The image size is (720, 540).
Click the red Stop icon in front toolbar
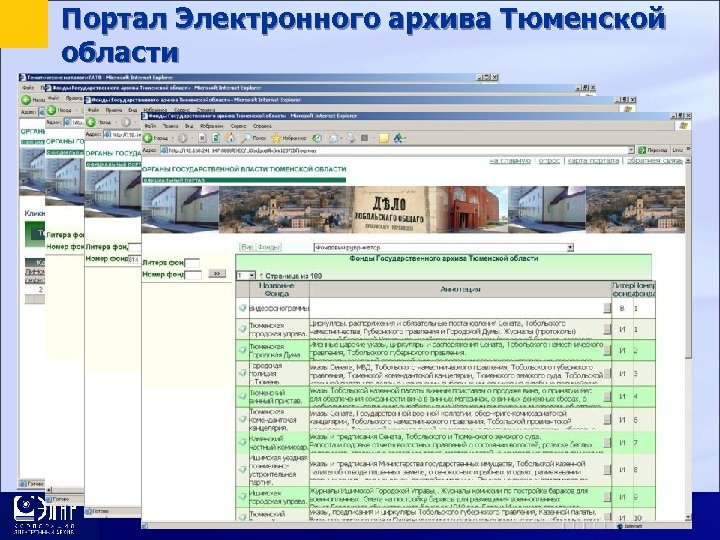[202, 138]
